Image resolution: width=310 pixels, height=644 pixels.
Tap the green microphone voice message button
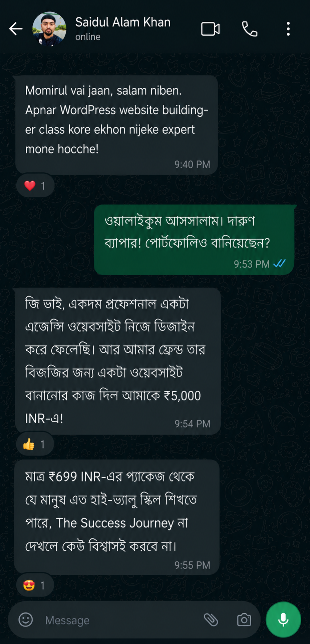(x=283, y=619)
